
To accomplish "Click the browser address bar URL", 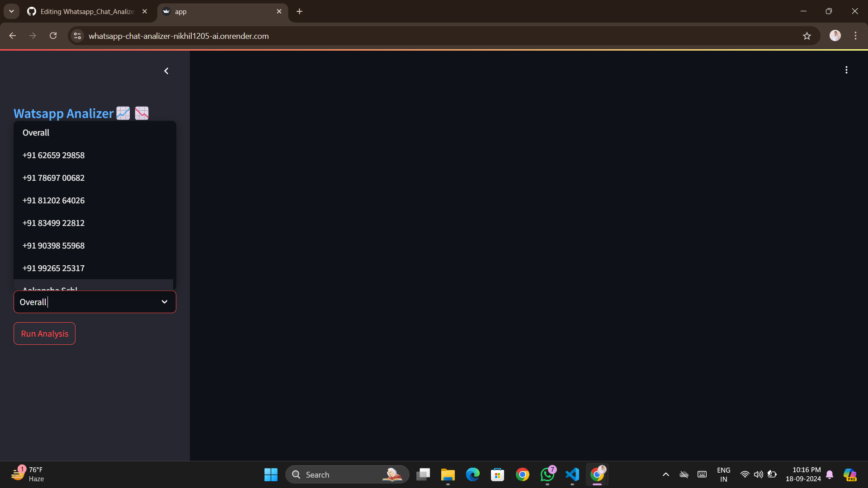I will (179, 36).
